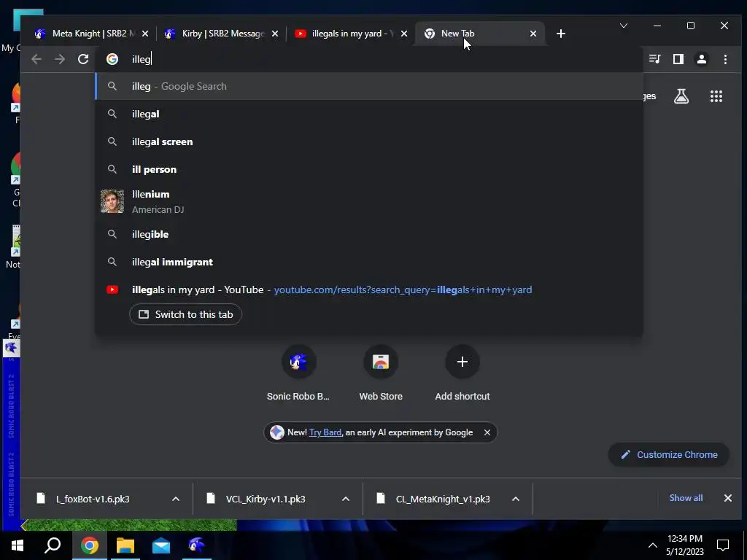The height and width of the screenshot is (560, 747).
Task: Open the taskbar clock and date
Action: click(x=684, y=545)
